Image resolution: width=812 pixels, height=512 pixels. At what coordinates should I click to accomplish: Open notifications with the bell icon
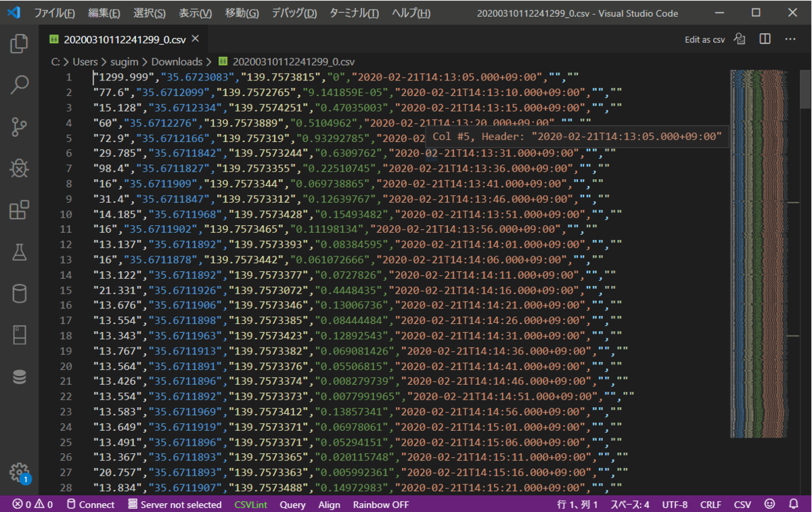point(794,505)
